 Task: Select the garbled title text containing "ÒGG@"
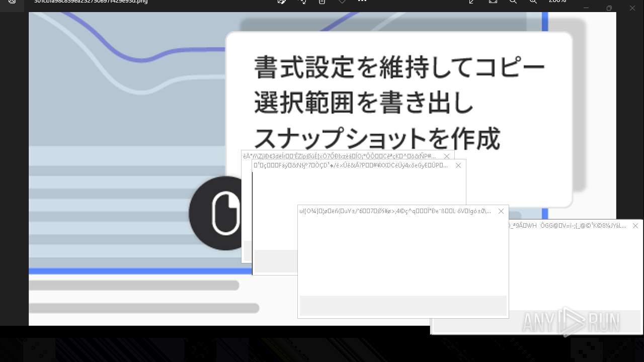click(568, 226)
